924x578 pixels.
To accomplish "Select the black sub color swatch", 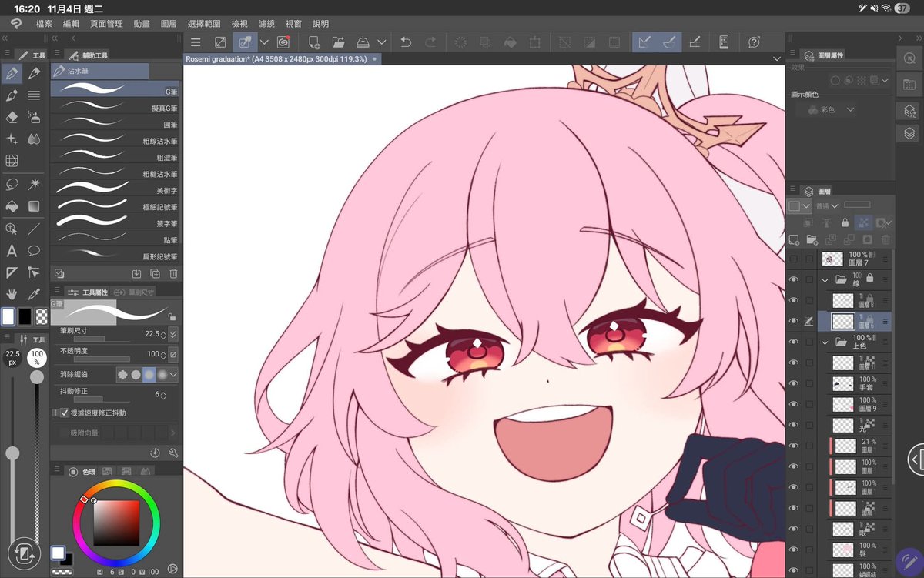I will point(25,316).
